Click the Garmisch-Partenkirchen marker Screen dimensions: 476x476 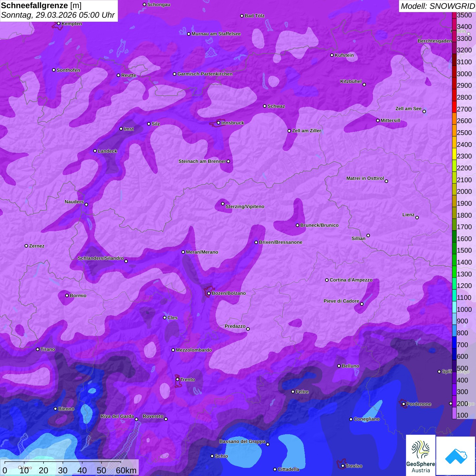point(174,74)
